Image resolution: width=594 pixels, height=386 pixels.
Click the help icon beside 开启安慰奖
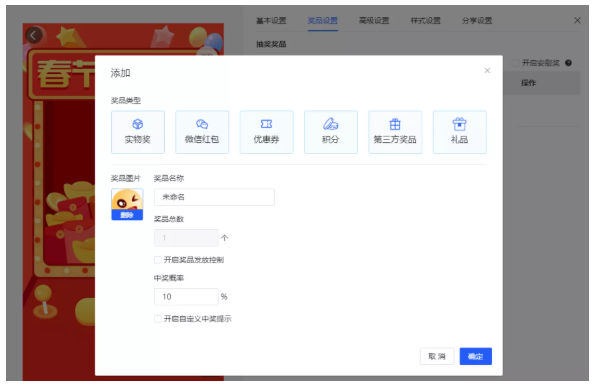(568, 63)
